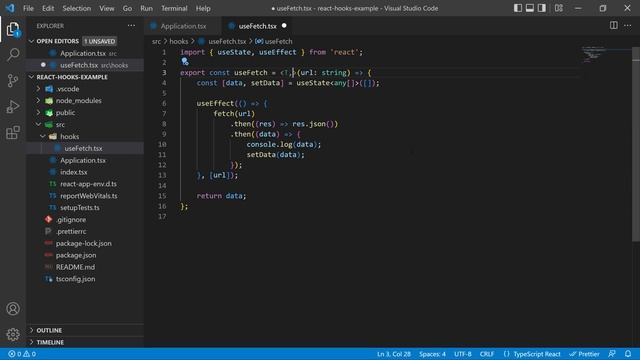
Task: Open Application.tsx in Open Editors list
Action: click(85, 53)
